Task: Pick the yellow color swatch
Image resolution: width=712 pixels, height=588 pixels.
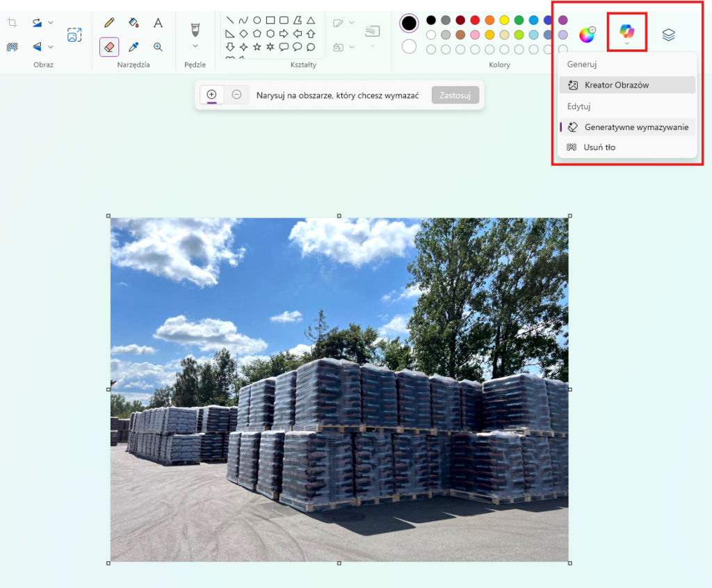Action: [x=504, y=20]
